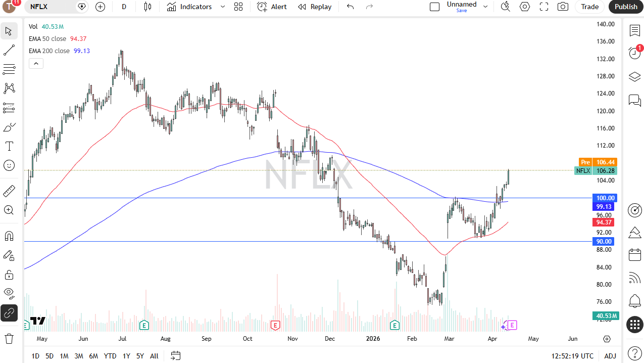Select the text annotation tool
This screenshot has width=644, height=363.
[9, 146]
